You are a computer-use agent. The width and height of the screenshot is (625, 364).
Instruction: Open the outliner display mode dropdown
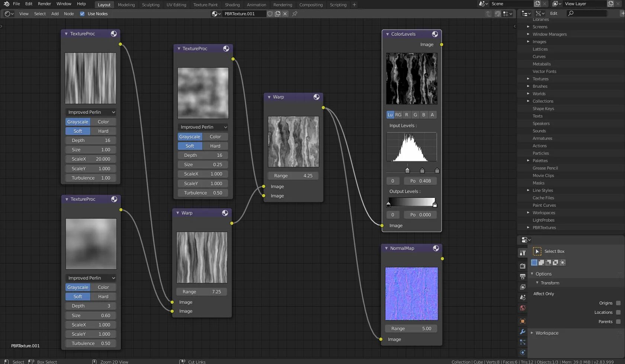(x=540, y=13)
